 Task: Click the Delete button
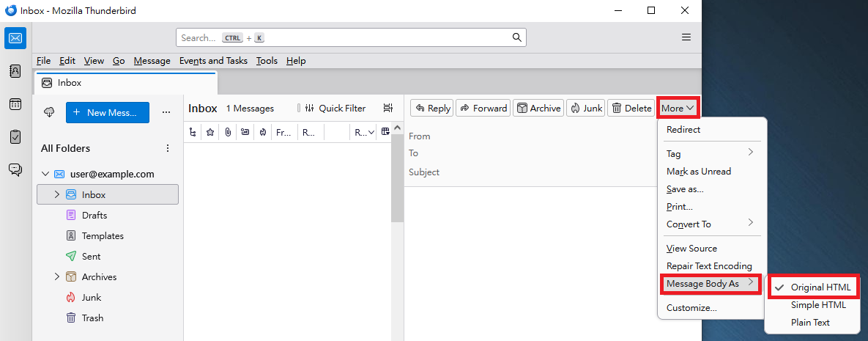tap(631, 108)
